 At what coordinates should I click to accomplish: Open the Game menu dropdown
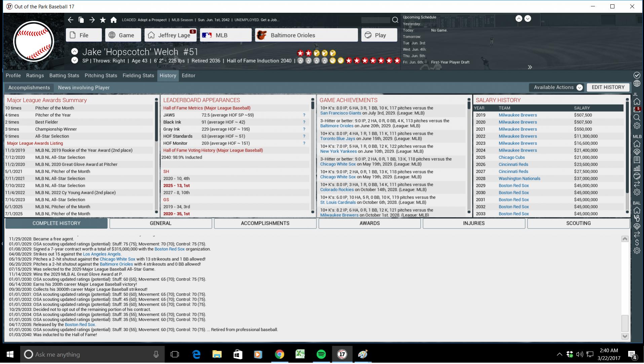tap(123, 35)
